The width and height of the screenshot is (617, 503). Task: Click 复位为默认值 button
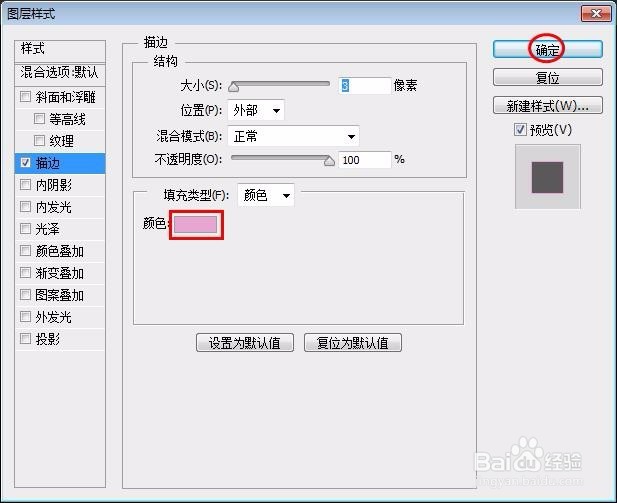(353, 343)
